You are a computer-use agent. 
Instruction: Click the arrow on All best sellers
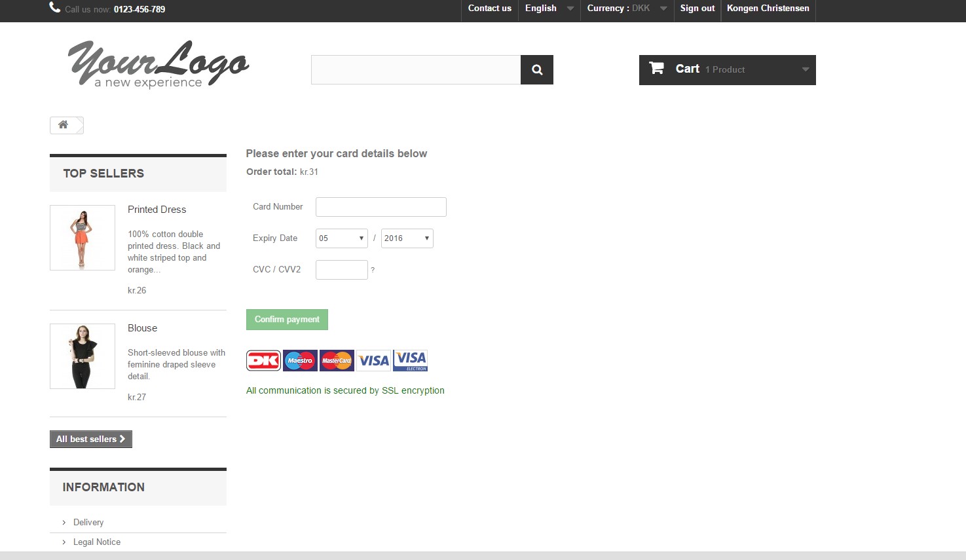pos(122,439)
